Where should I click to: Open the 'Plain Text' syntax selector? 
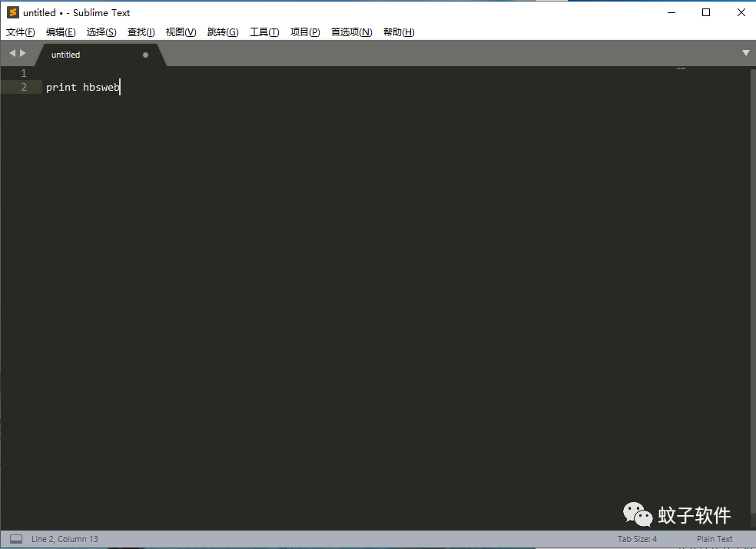(x=714, y=539)
